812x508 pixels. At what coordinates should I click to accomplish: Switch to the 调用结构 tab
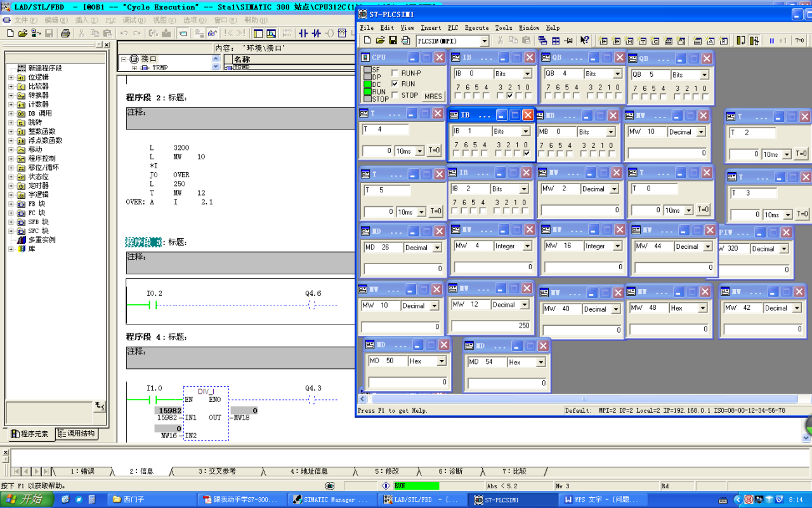pyautogui.click(x=76, y=434)
